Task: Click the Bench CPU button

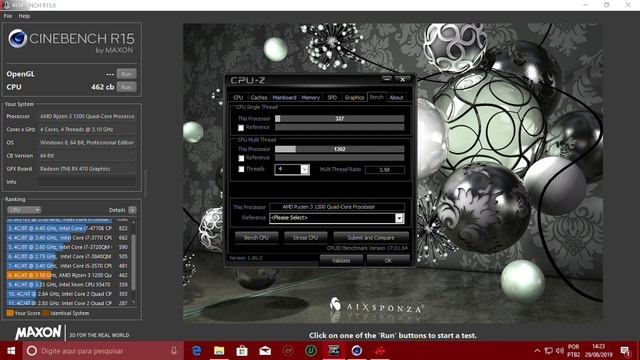Action: (x=256, y=238)
